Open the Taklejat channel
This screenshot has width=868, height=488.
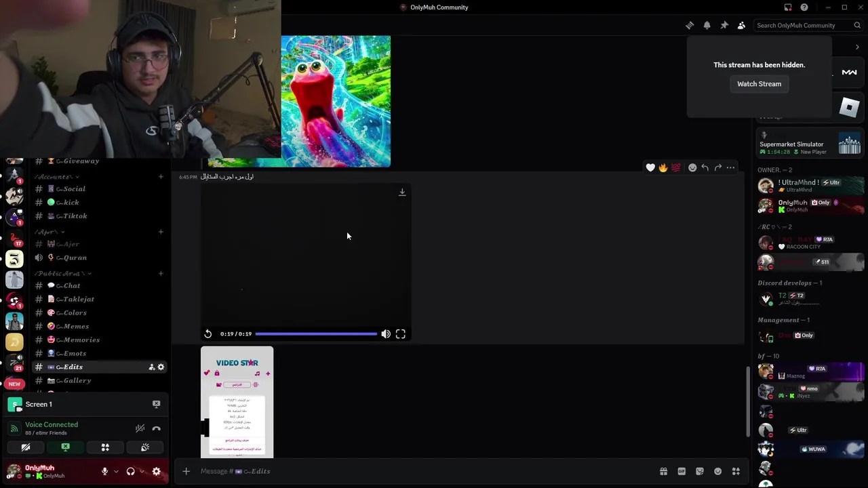pos(100,299)
